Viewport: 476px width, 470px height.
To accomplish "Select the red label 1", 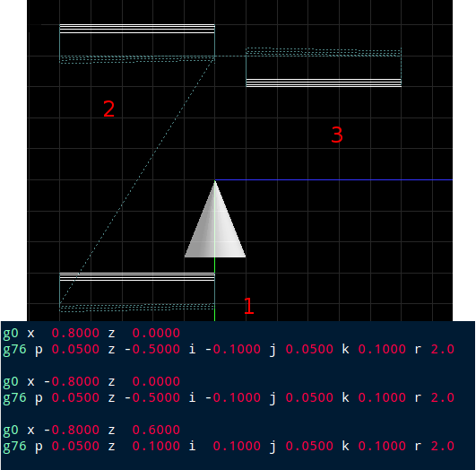I will click(x=248, y=306).
